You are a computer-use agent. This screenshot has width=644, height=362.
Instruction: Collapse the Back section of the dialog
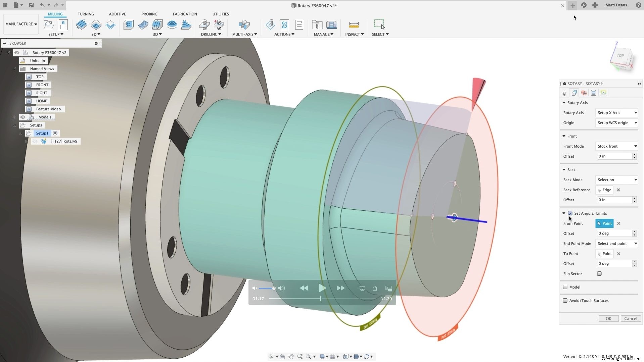tap(564, 170)
